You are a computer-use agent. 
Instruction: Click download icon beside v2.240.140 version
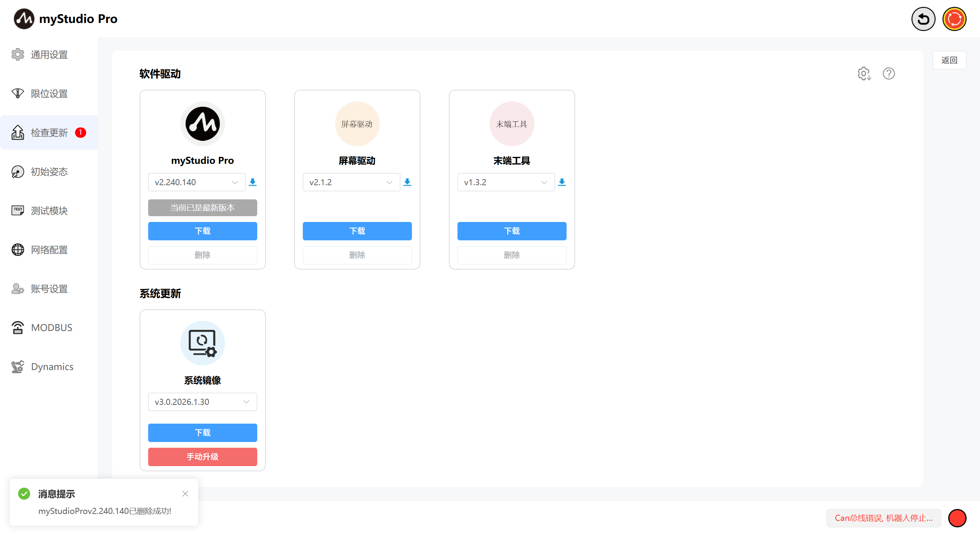253,182
